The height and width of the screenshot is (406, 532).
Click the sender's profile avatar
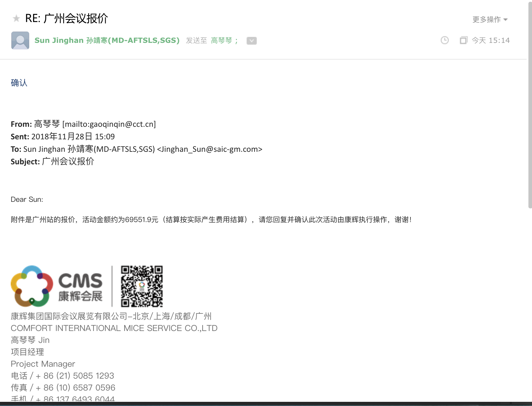pyautogui.click(x=20, y=40)
